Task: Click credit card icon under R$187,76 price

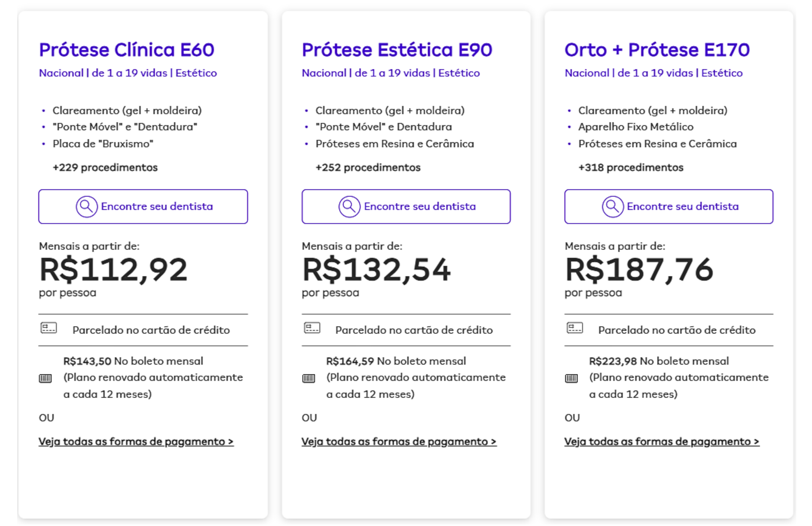Action: [575, 328]
